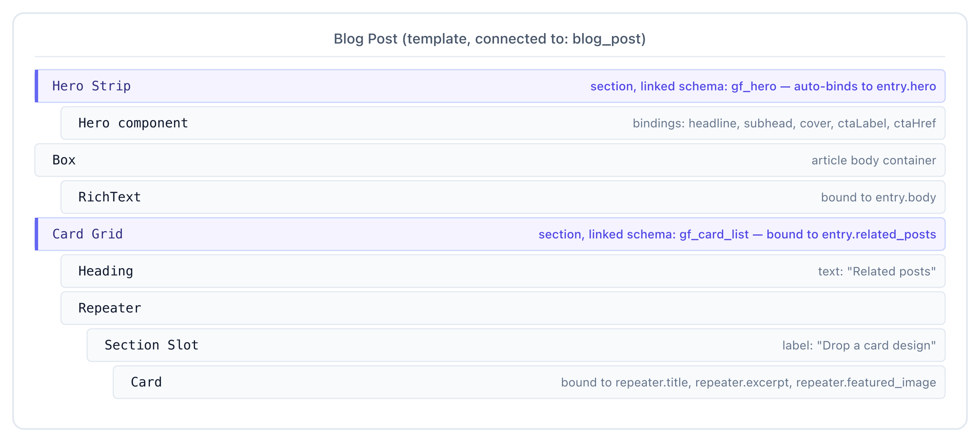This screenshot has height=442, width=980.
Task: Select the RichText row
Action: 503,197
